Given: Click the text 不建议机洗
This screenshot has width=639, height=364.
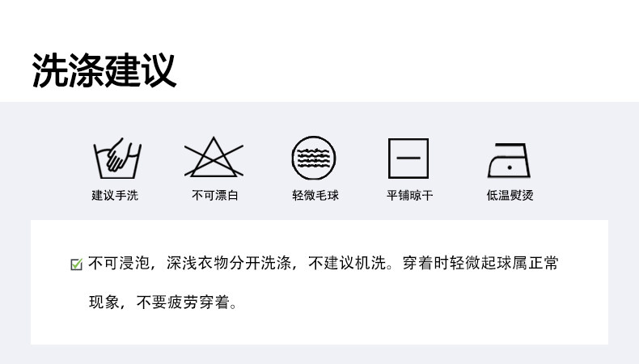Looking at the screenshot, I should point(347,264).
